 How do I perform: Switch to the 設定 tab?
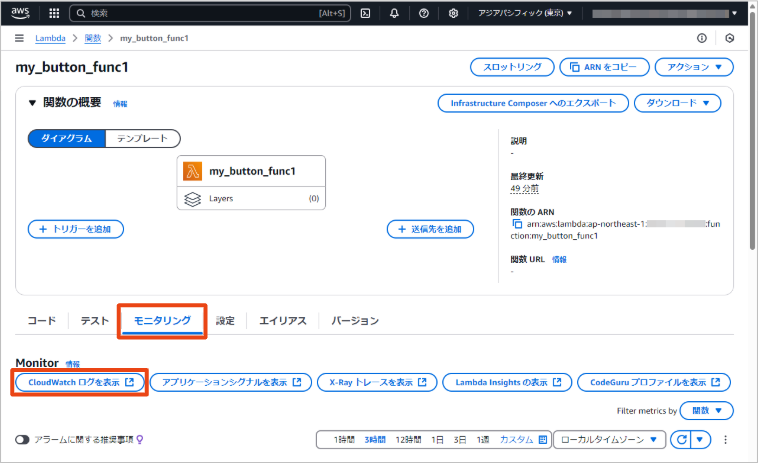coord(225,320)
